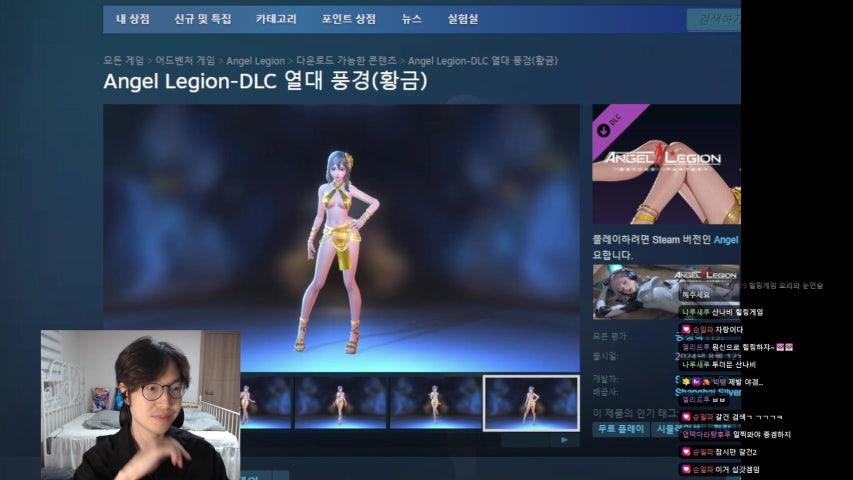The width and height of the screenshot is (853, 480).
Task: Click chat message 제발 야겜..
Action: click(722, 382)
